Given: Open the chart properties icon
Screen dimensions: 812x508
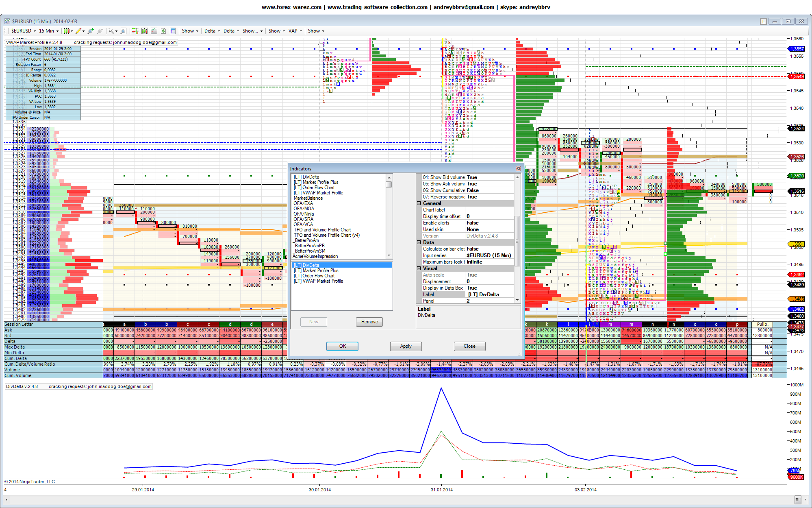Looking at the screenshot, I should coord(173,31).
